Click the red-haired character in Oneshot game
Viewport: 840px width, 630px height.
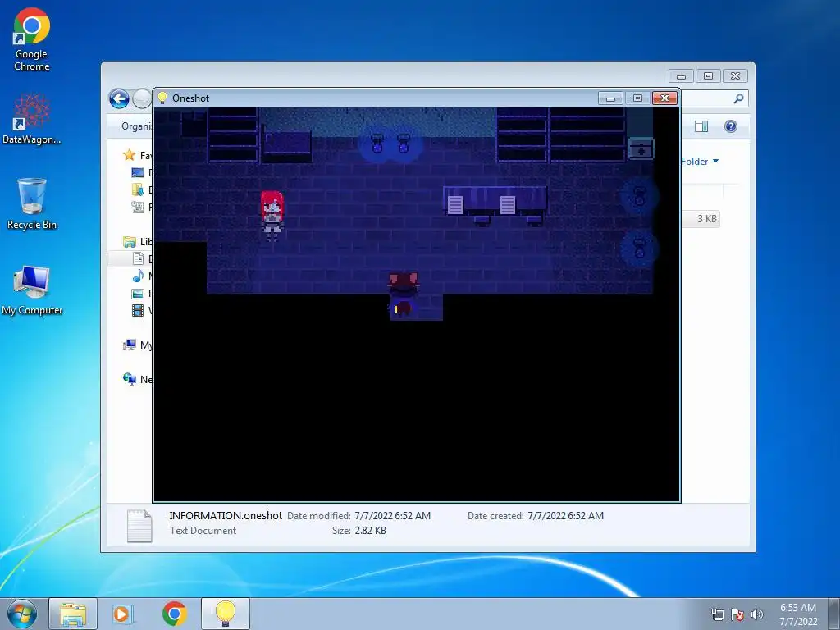[x=272, y=216]
